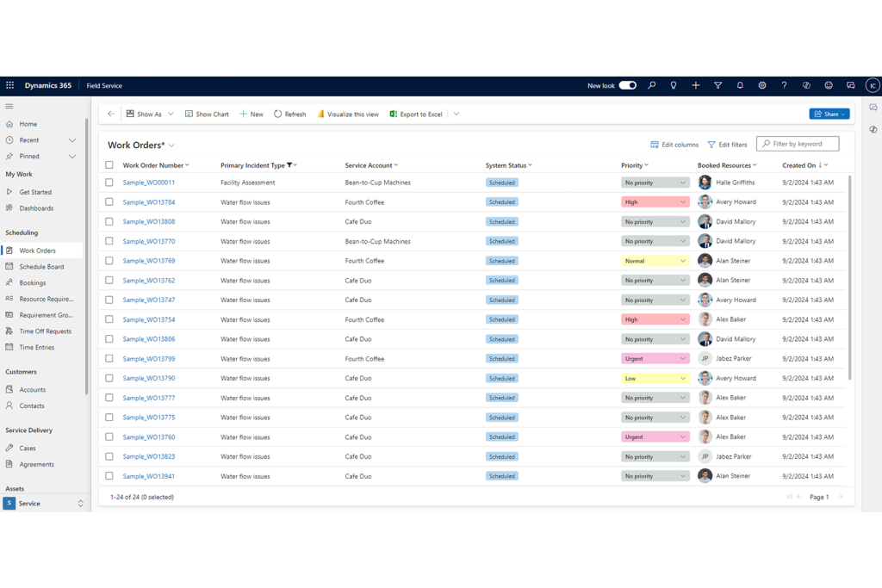882x588 pixels.
Task: Open the app launcher waffle icon
Action: 9,85
